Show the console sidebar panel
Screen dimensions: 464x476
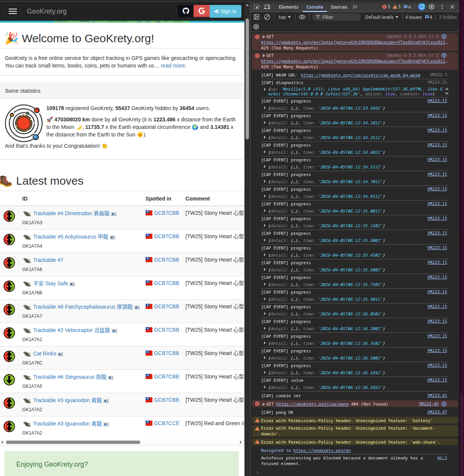pos(257,17)
